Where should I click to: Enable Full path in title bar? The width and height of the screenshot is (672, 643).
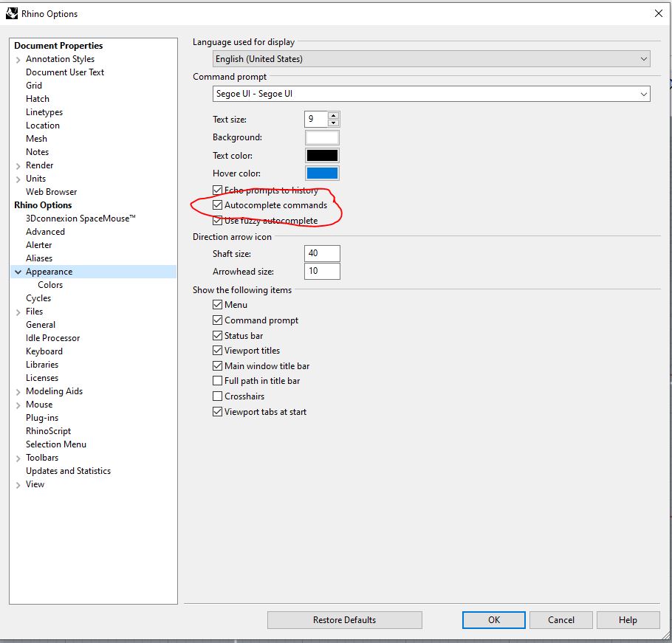tap(218, 381)
